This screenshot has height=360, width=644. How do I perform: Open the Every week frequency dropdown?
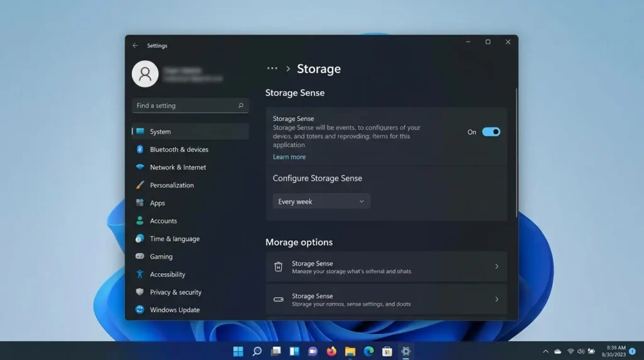coord(321,201)
